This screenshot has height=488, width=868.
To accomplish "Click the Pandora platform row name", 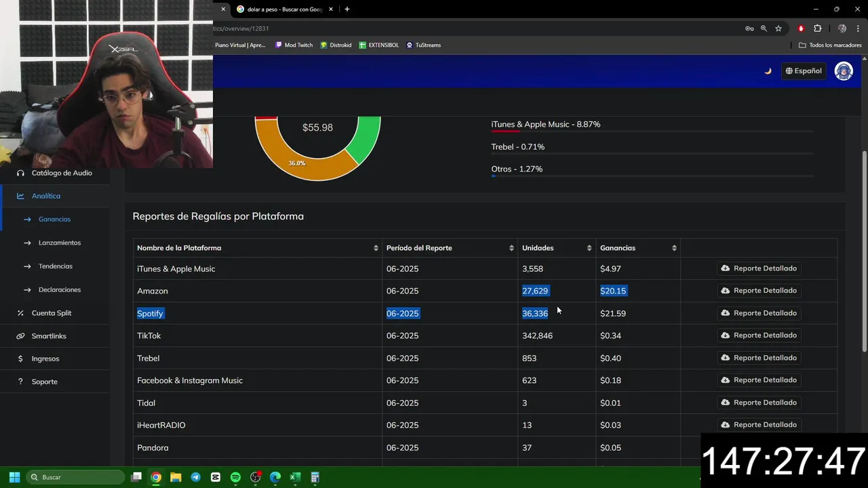I will click(153, 448).
